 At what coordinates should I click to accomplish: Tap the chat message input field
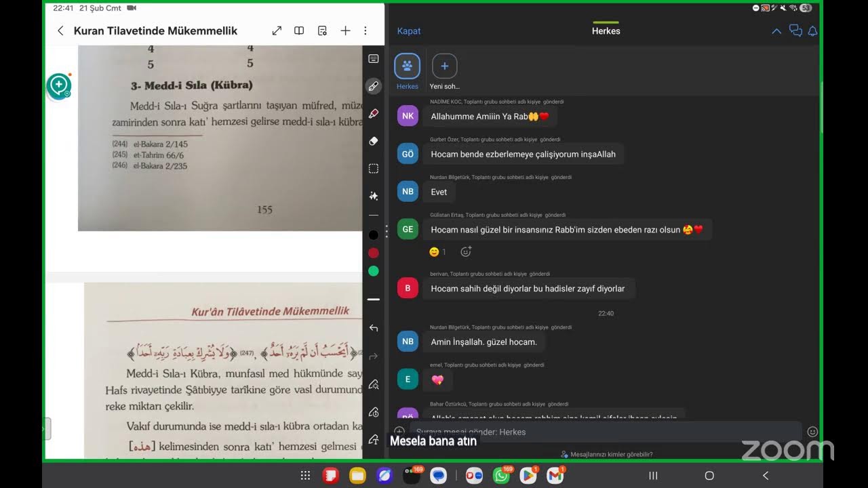(x=606, y=432)
